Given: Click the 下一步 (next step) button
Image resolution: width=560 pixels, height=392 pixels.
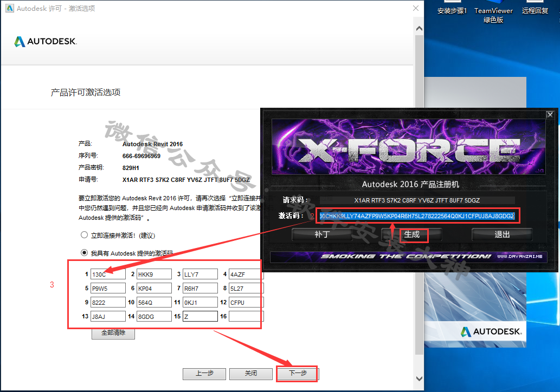Looking at the screenshot, I should tap(298, 374).
